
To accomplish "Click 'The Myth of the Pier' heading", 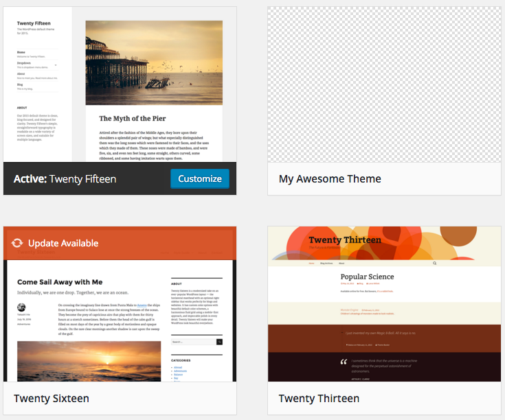I will tap(133, 118).
